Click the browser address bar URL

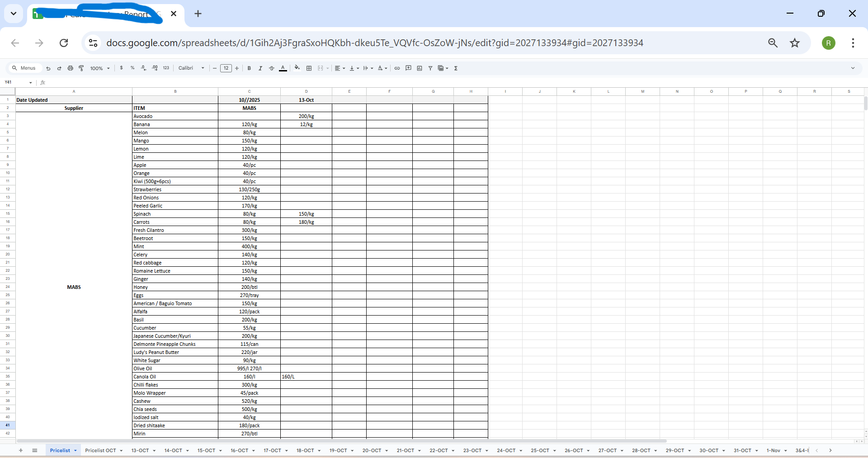[x=375, y=43]
